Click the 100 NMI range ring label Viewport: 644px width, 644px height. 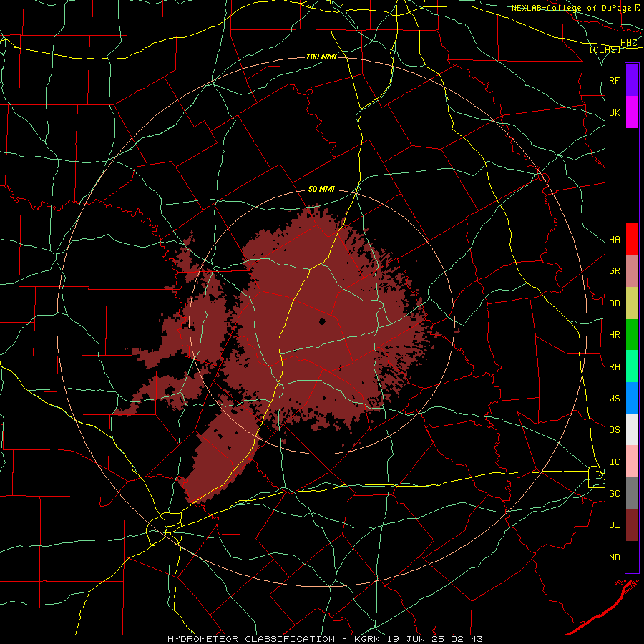point(321,57)
